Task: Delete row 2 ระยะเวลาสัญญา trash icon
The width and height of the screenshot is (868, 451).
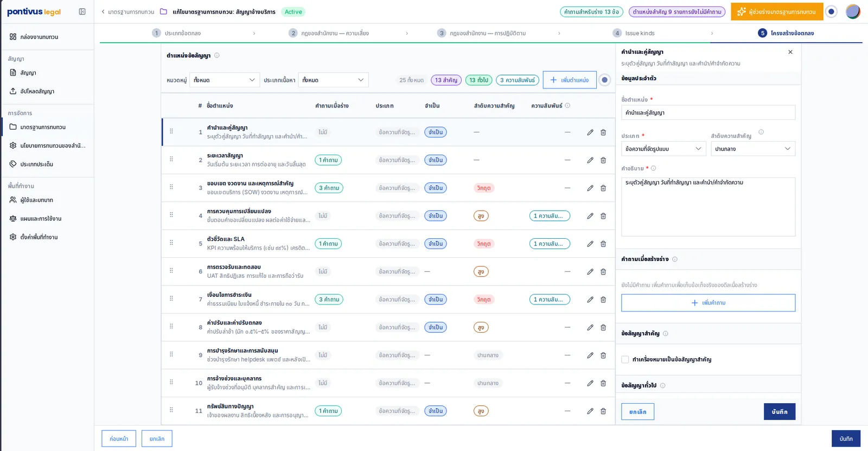Action: pos(603,160)
